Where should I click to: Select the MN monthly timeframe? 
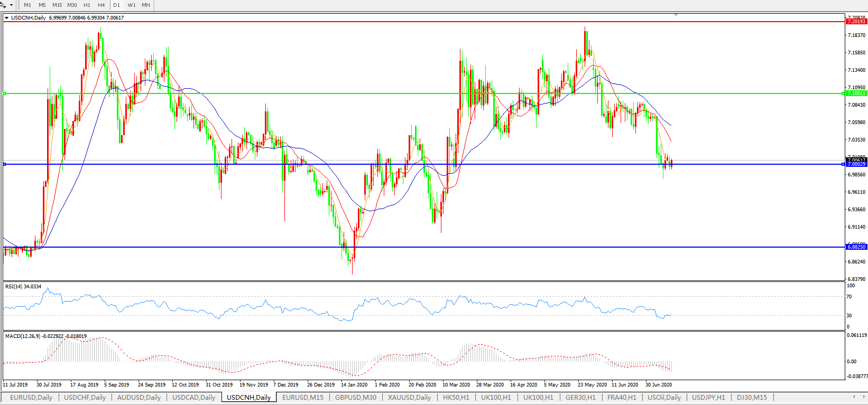(x=146, y=5)
